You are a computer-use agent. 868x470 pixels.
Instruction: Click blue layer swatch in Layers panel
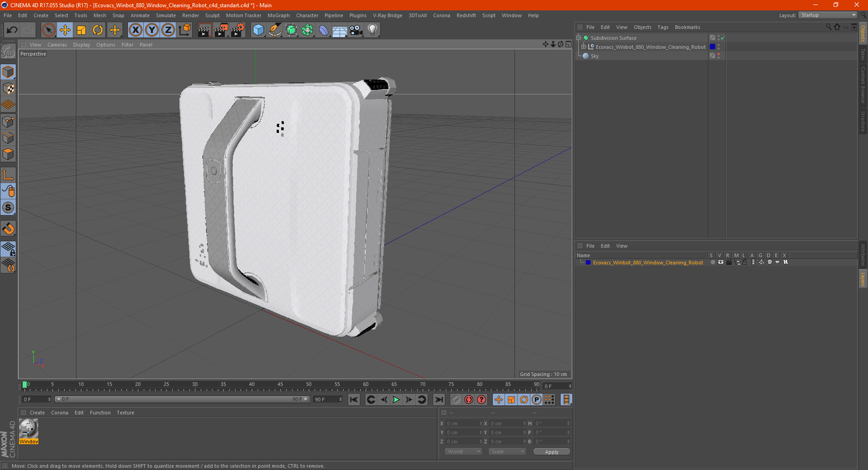click(588, 263)
